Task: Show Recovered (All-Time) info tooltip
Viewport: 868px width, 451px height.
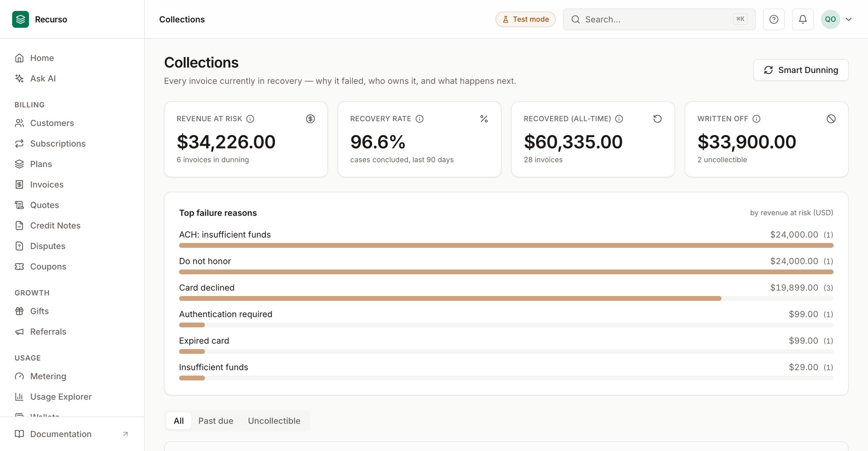Action: click(619, 119)
